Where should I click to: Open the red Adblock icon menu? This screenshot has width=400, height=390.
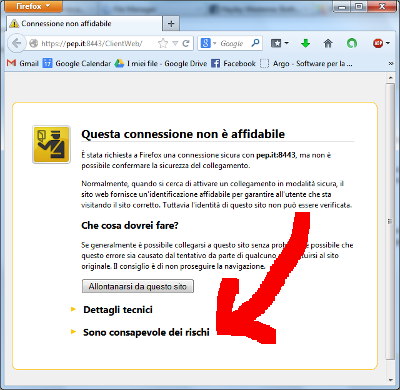(381, 43)
